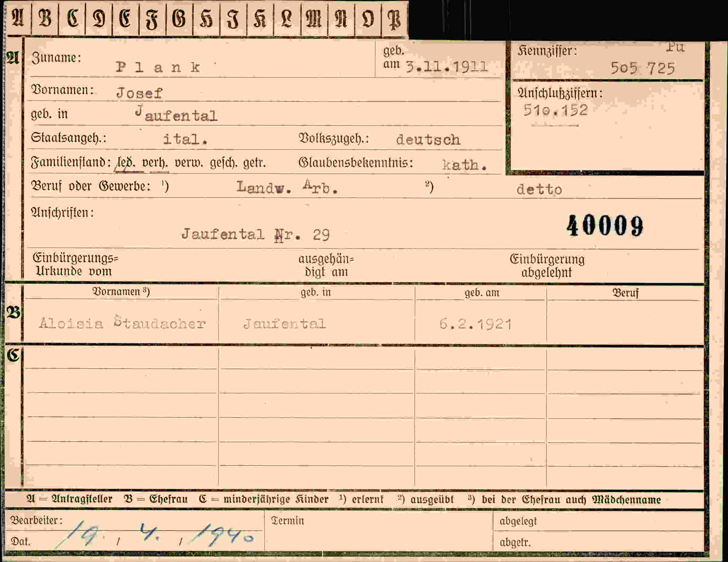
Task: Click the footnote '1) erlernt'
Action: coord(361,499)
